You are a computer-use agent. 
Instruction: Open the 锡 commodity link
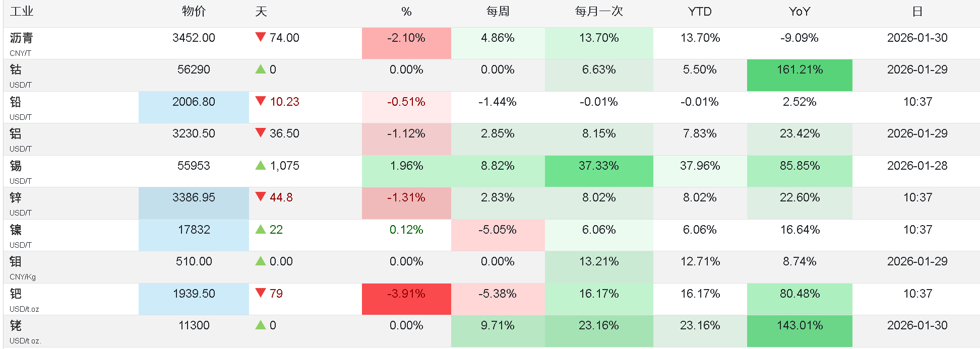click(x=16, y=166)
